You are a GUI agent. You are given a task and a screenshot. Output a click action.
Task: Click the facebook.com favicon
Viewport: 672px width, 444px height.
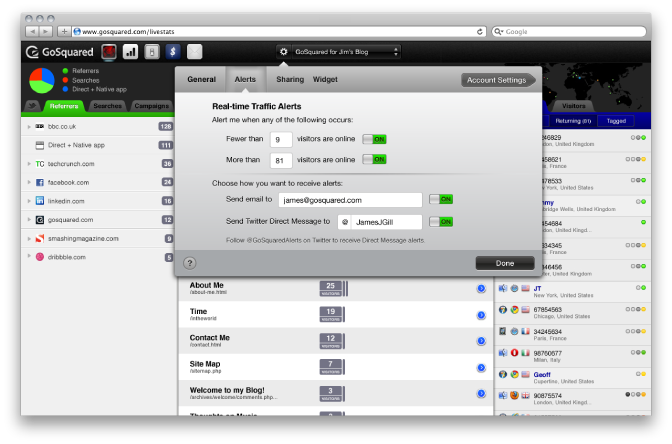[39, 183]
